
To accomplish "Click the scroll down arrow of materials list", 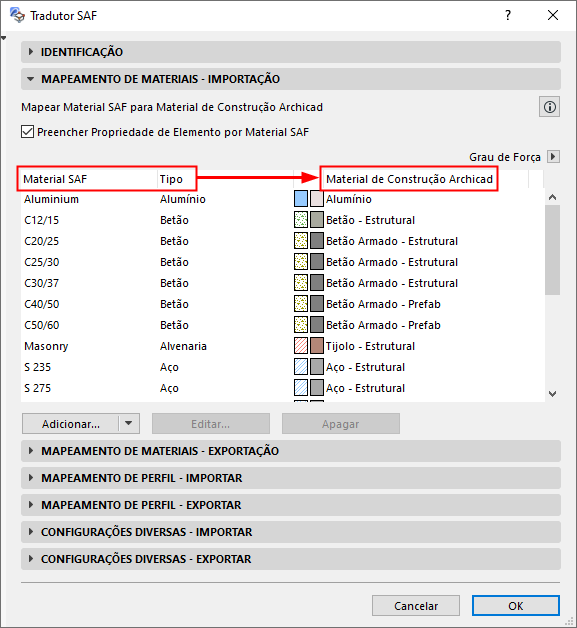I will 553,394.
